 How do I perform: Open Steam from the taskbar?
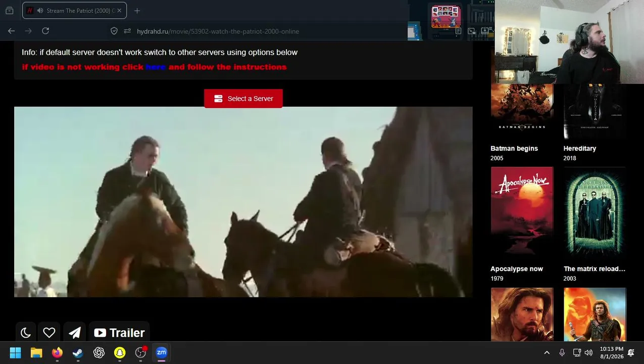(x=78, y=353)
